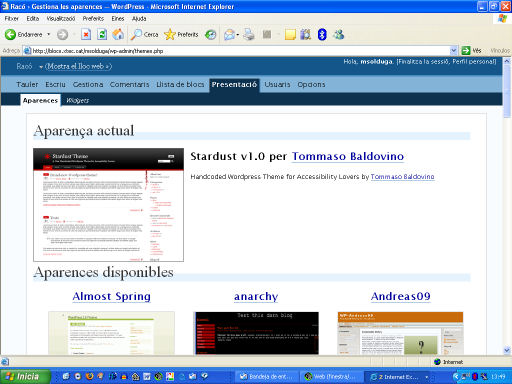Open mail icon dropdown arrow
This screenshot has height=384, width=512.
pos(238,34)
